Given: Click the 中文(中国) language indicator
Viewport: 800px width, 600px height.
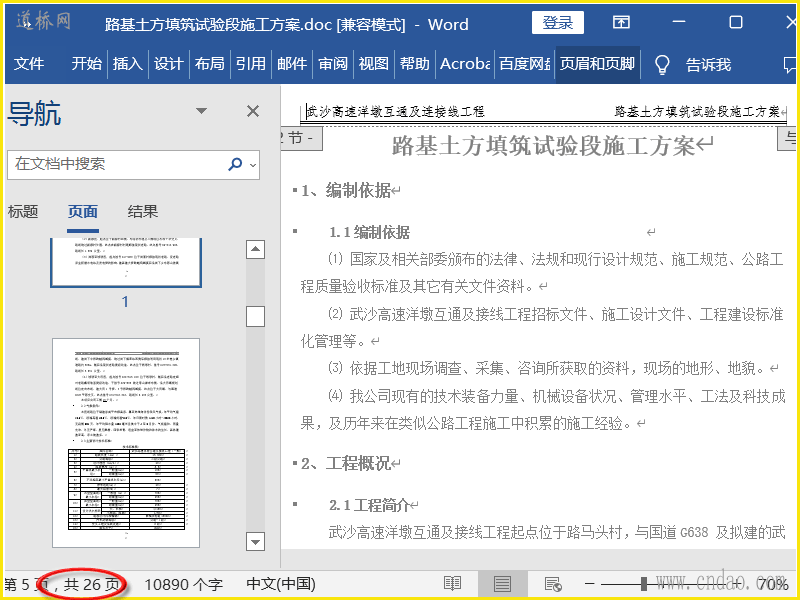Looking at the screenshot, I should 281,584.
